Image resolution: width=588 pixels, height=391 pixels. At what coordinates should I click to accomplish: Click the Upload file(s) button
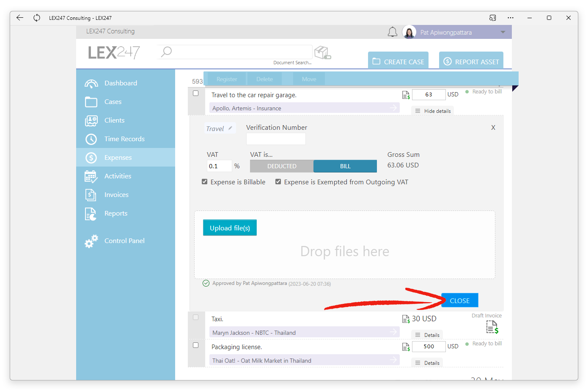230,228
